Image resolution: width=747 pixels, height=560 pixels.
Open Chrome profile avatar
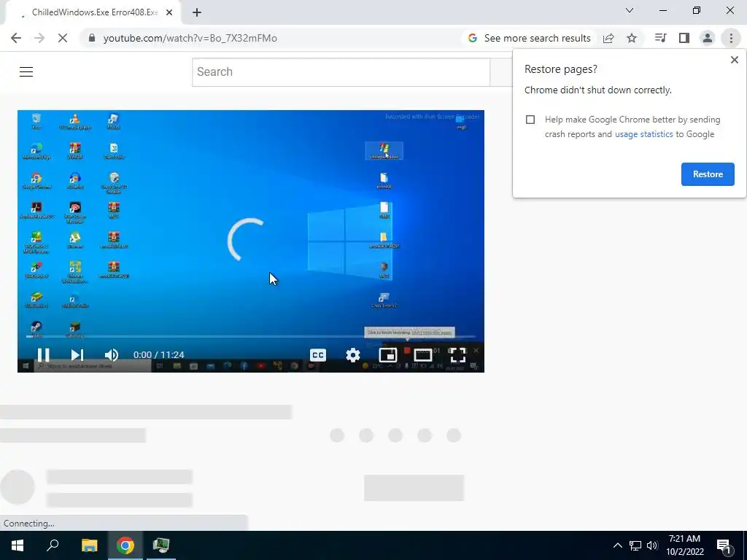[x=708, y=38]
